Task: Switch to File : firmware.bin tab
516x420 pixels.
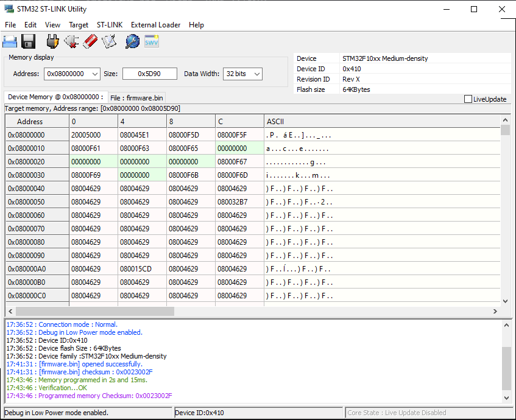Action: [x=136, y=98]
